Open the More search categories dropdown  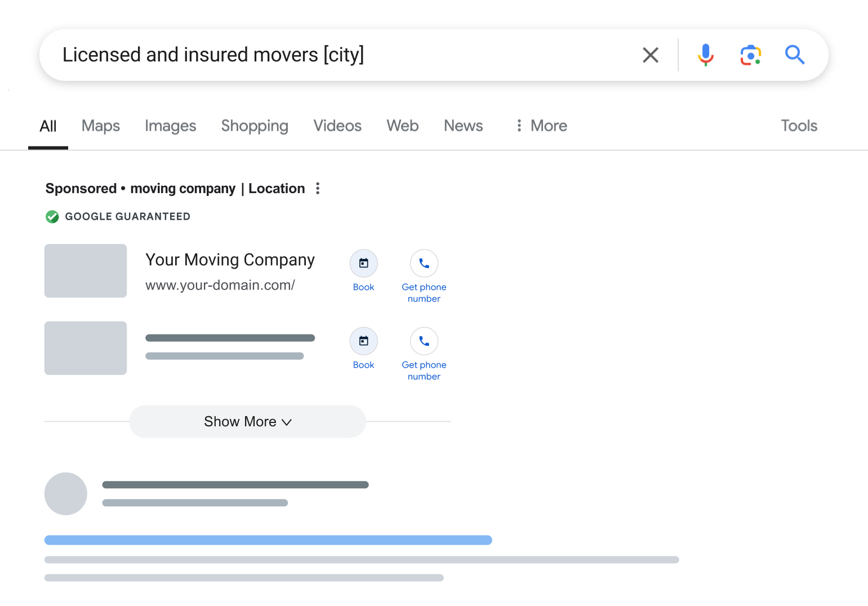[541, 126]
